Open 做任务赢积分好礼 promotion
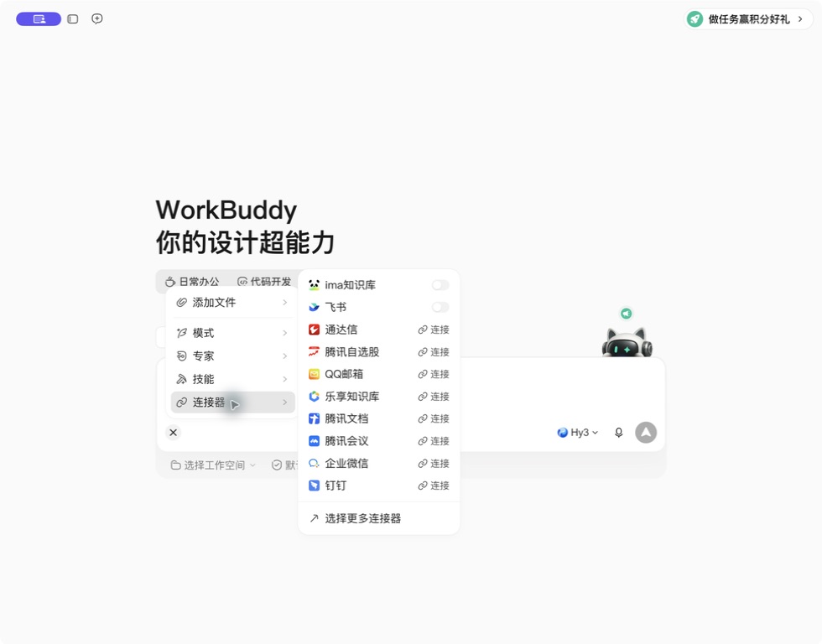The width and height of the screenshot is (822, 644). (x=748, y=19)
